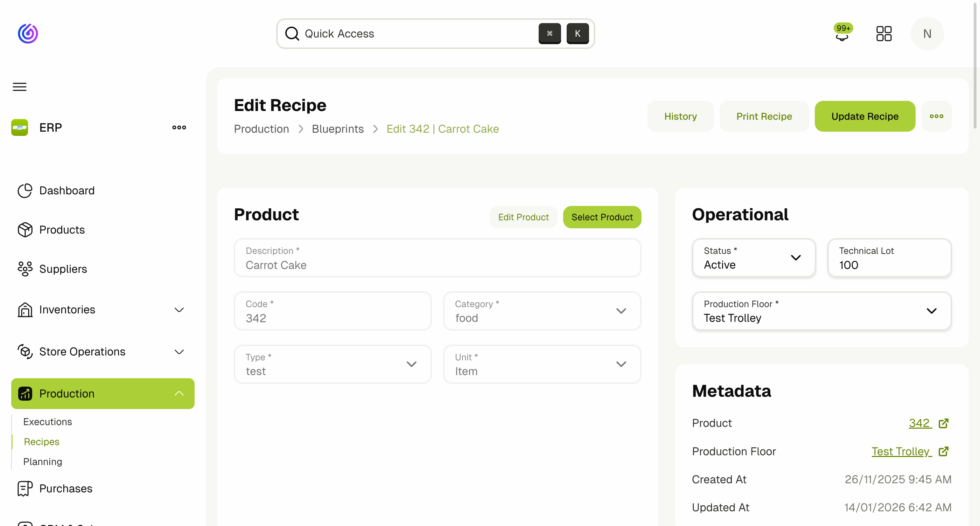Open the apps grid menu near profile avatar

884,34
